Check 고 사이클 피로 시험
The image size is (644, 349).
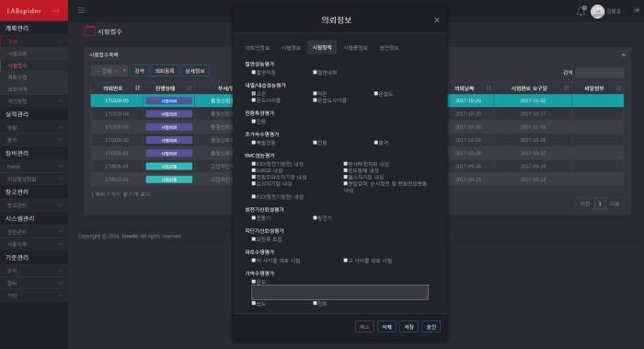tap(345, 261)
